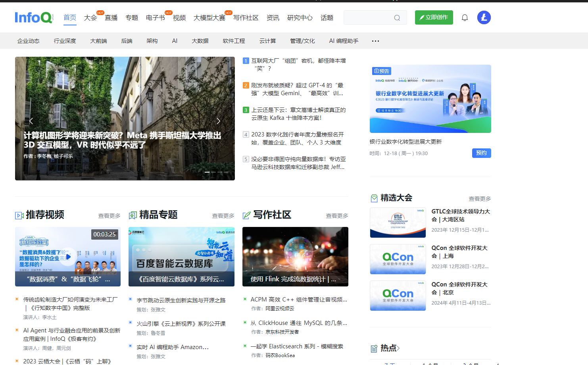Open the 直播 navigation item

(x=111, y=18)
